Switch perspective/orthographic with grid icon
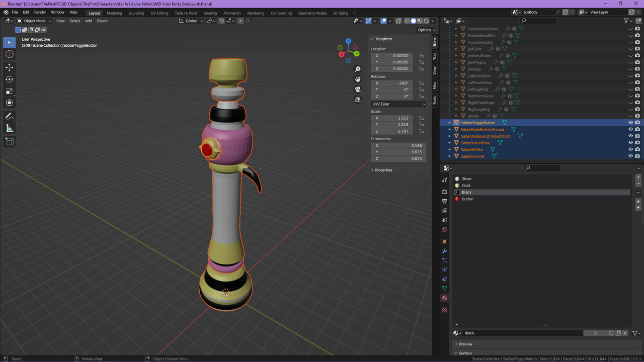This screenshot has height=362, width=644. click(358, 100)
